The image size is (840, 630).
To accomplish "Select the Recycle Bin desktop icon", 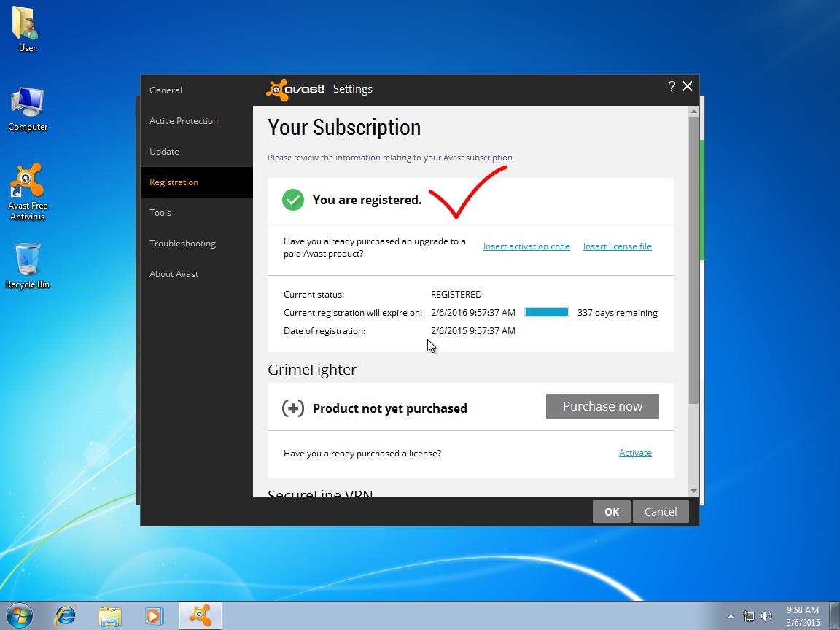I will click(27, 265).
